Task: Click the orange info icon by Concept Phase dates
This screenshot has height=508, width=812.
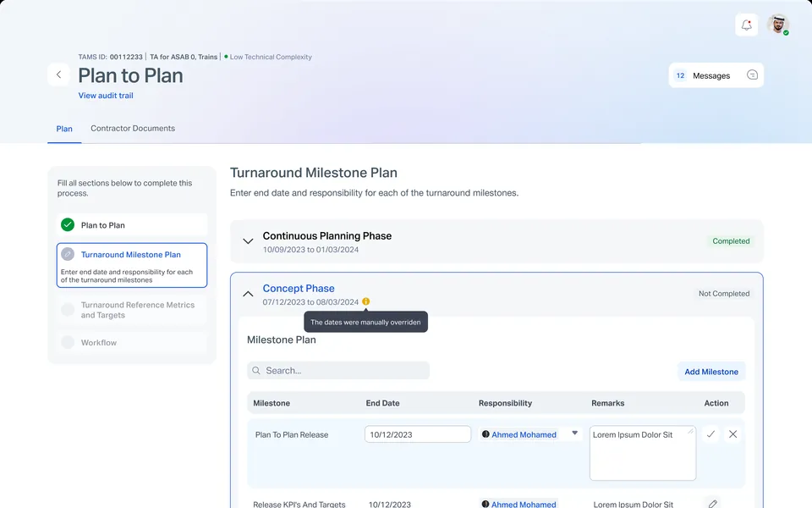Action: tap(365, 301)
